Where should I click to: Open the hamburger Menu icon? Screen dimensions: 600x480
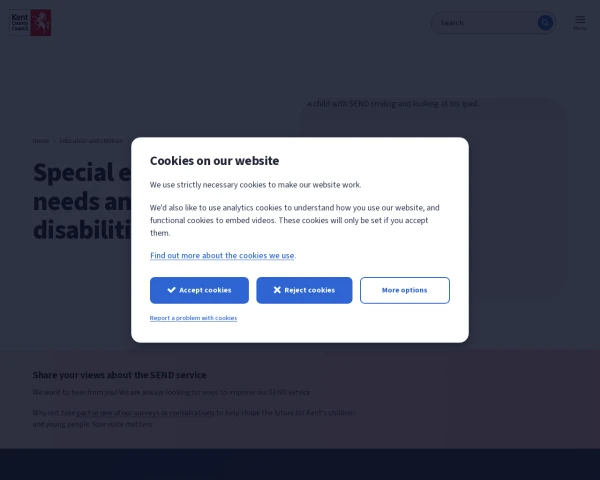[580, 18]
